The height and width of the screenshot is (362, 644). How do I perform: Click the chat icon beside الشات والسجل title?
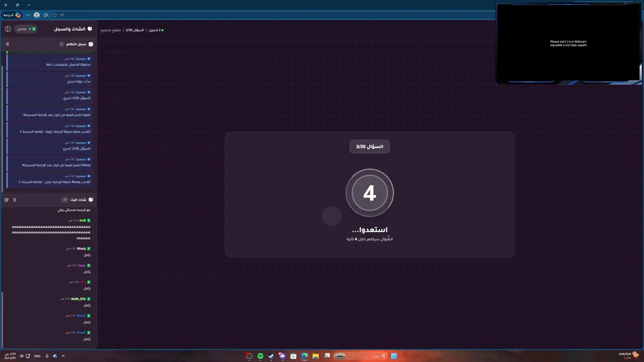pos(90,29)
